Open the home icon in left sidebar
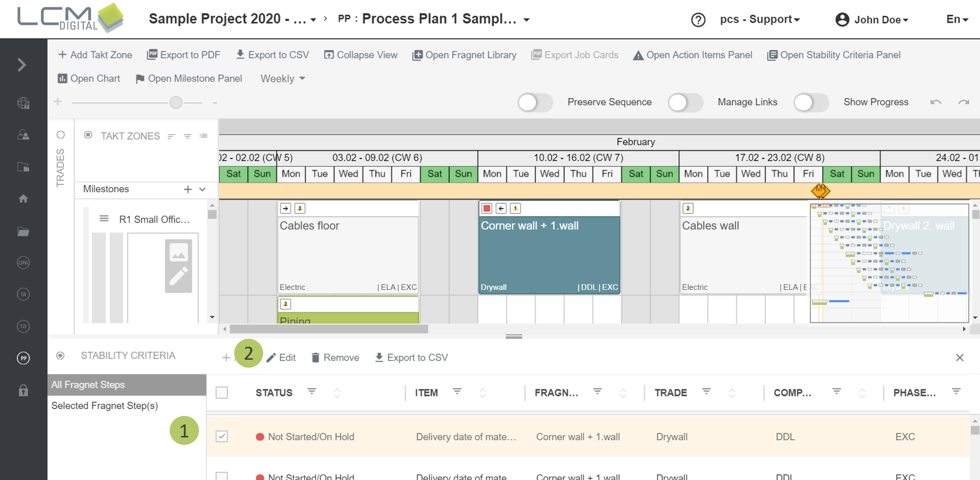 [23, 199]
